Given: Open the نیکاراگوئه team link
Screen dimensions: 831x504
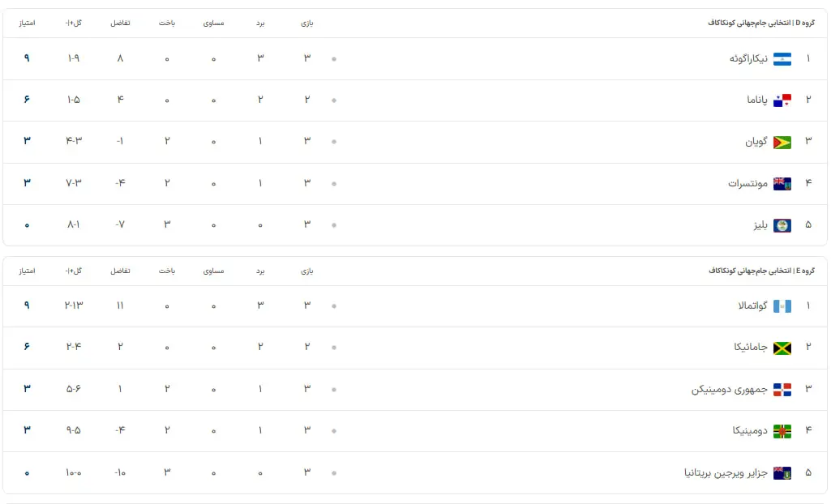Looking at the screenshot, I should point(747,59).
